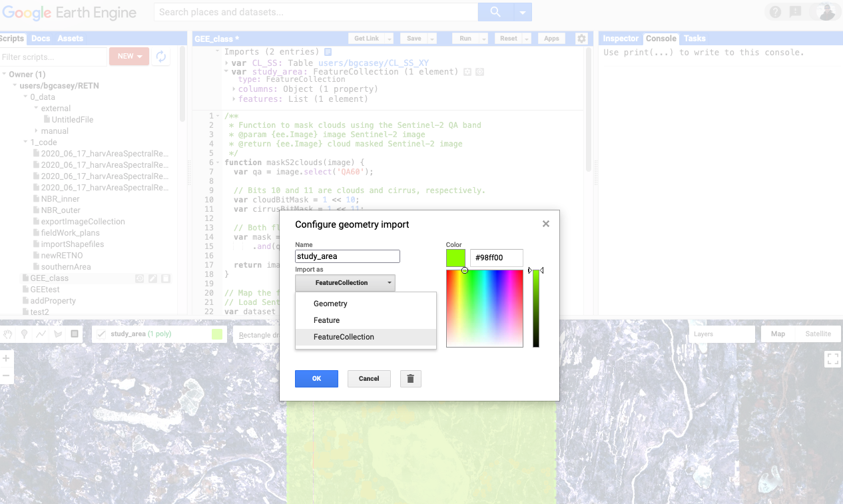The image size is (843, 504).
Task: Open the Import as FeatureCollection dropdown
Action: pos(345,283)
